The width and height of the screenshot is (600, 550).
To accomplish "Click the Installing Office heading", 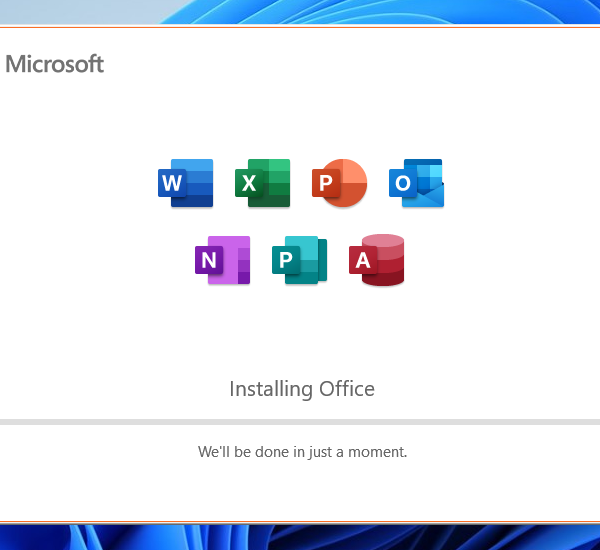I will coord(302,390).
